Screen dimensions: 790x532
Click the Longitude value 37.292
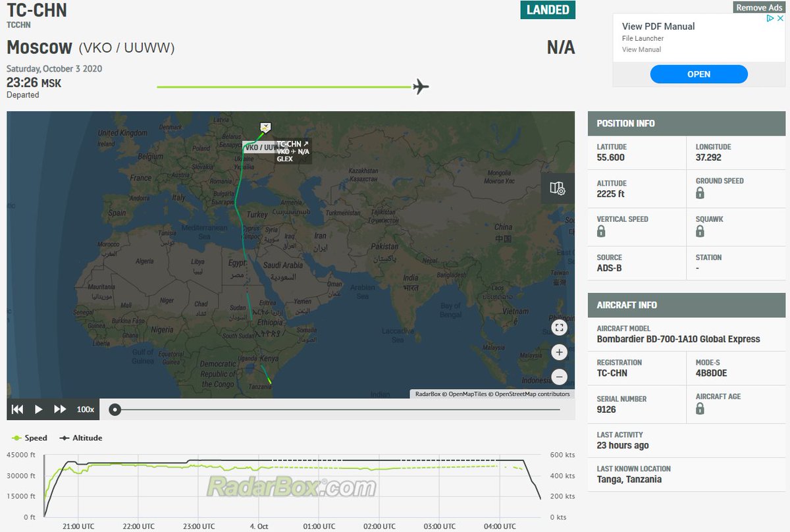pyautogui.click(x=710, y=157)
